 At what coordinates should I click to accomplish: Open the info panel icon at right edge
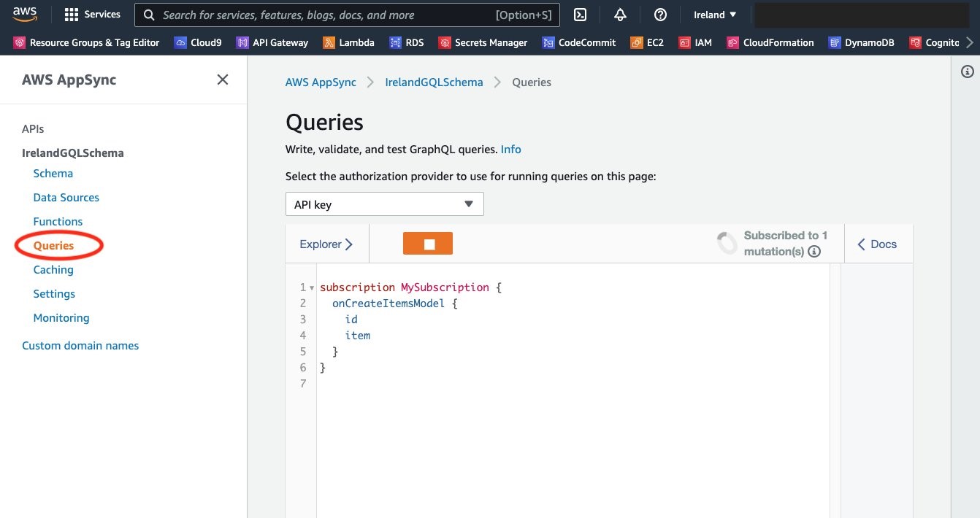click(x=968, y=71)
